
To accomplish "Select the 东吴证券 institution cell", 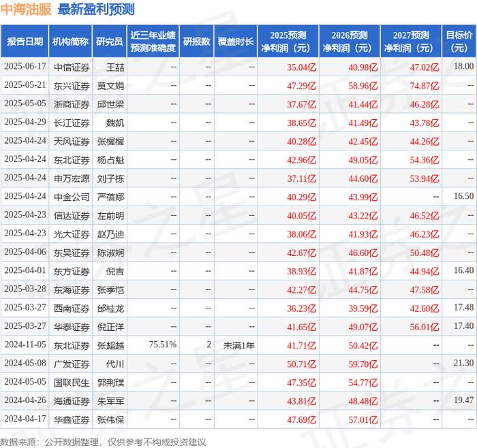I will [x=72, y=253].
